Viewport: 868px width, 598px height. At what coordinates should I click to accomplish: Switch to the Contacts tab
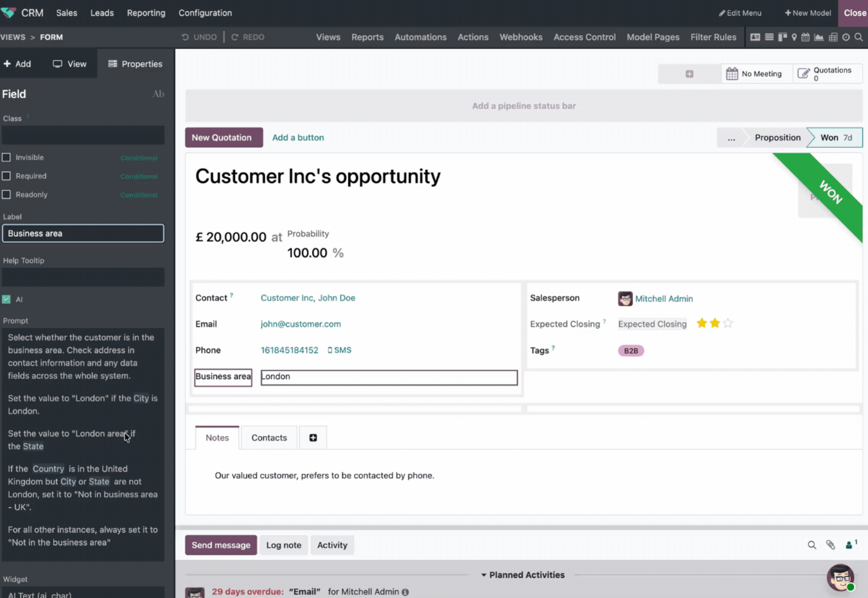pos(269,438)
